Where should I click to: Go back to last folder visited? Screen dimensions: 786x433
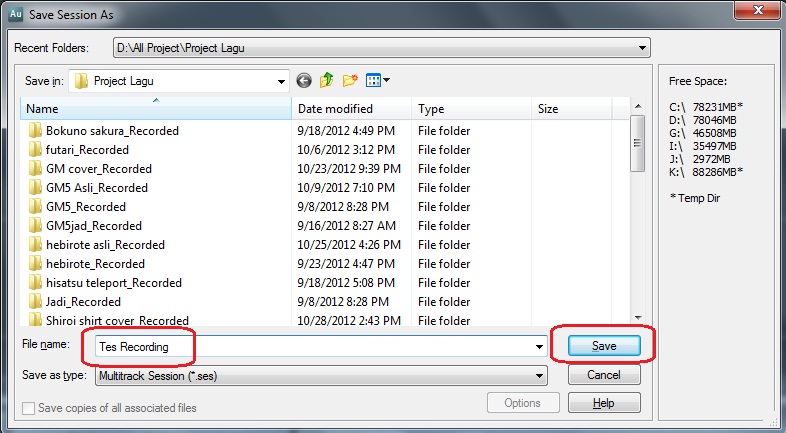[x=304, y=80]
